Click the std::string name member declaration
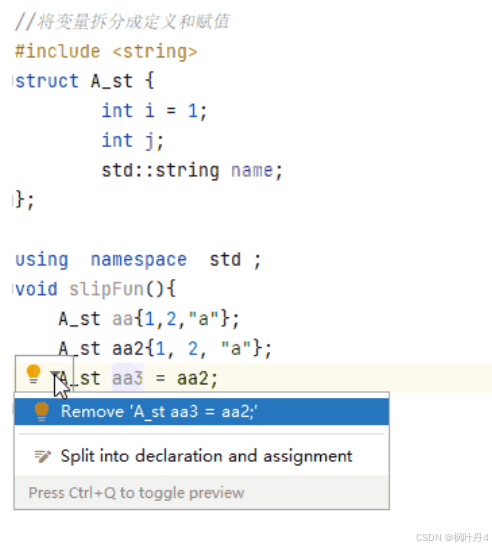492x549 pixels. click(x=192, y=171)
